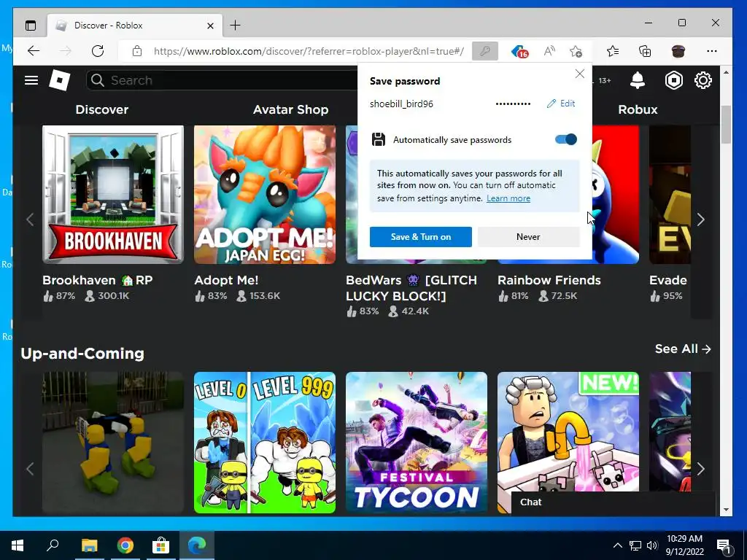
Task: Open the Collections icon
Action: click(645, 51)
